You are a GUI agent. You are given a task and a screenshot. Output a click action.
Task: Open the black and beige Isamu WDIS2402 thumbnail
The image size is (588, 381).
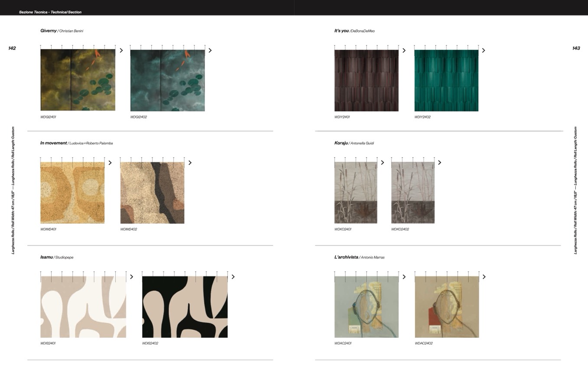click(x=185, y=307)
